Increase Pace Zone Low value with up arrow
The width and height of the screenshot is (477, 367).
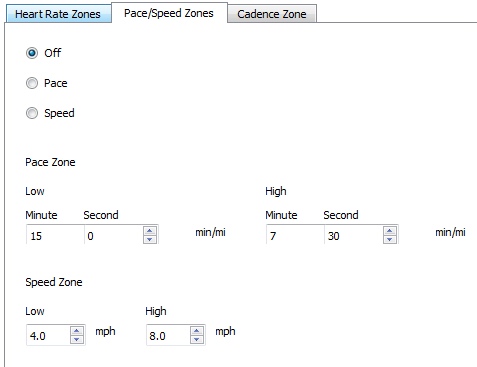pos(150,231)
